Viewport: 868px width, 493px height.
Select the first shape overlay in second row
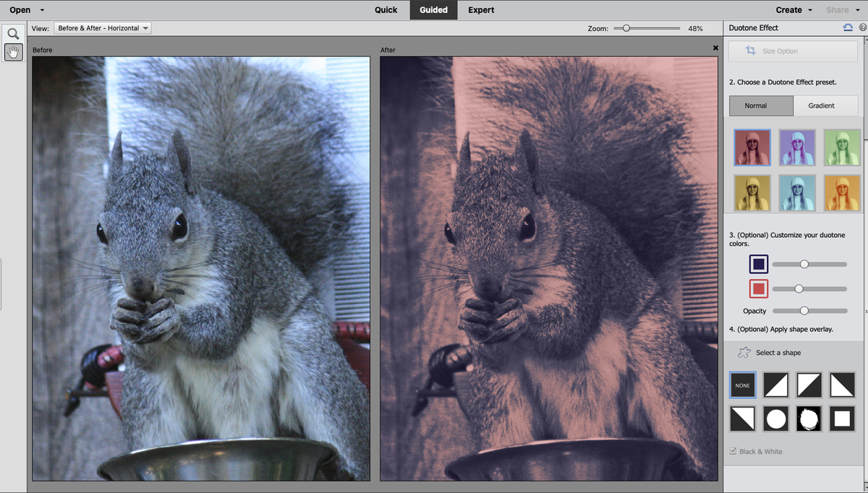click(x=742, y=419)
